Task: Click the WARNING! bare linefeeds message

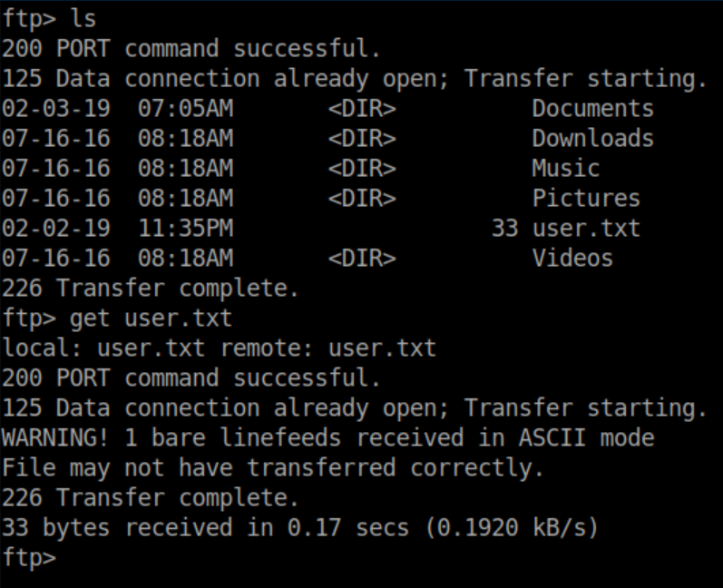Action: point(327,438)
